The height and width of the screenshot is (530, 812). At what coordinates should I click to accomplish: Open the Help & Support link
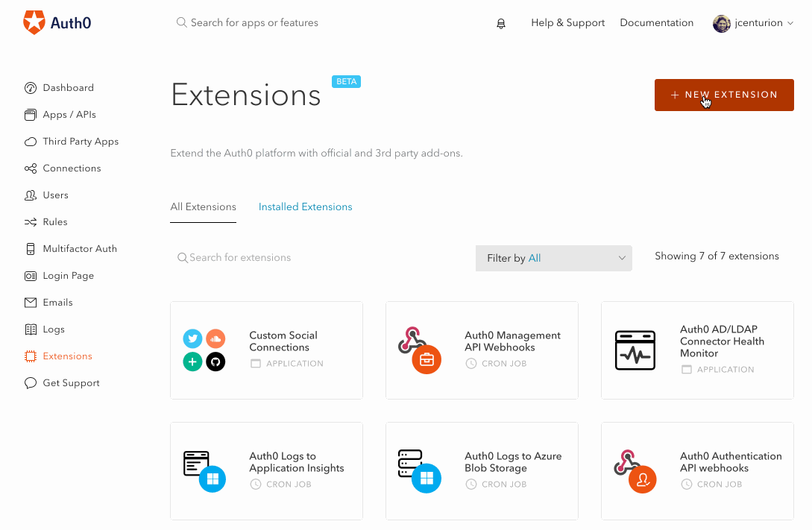tap(567, 23)
